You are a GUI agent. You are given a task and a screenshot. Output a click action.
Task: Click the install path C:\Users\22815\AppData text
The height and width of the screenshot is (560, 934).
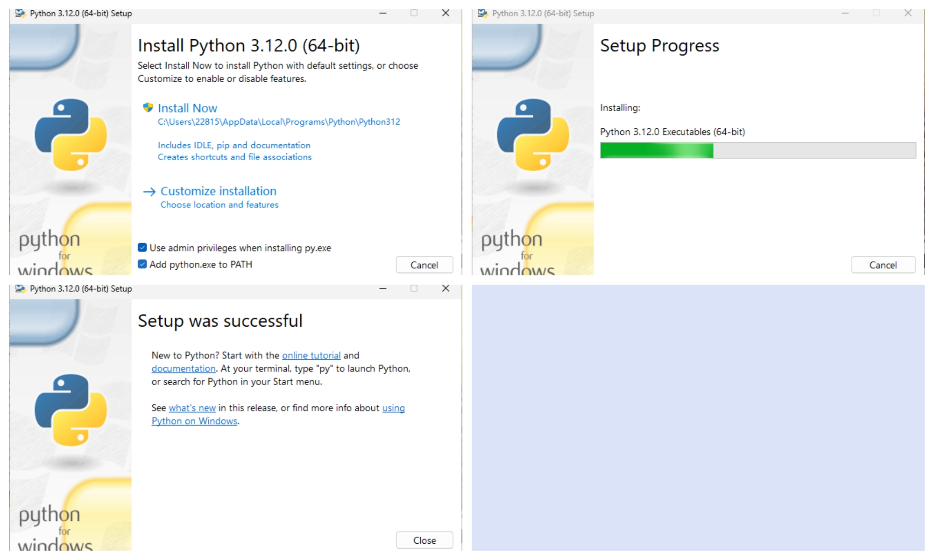coord(279,122)
